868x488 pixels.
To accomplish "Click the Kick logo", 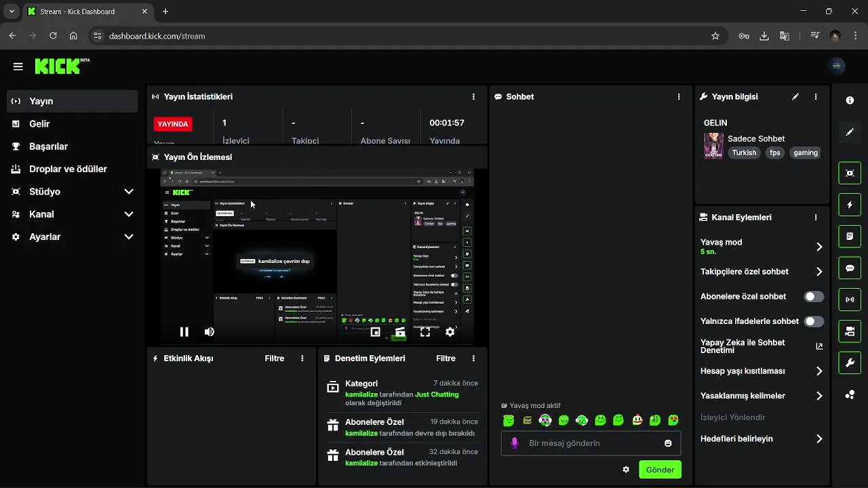I will point(62,66).
